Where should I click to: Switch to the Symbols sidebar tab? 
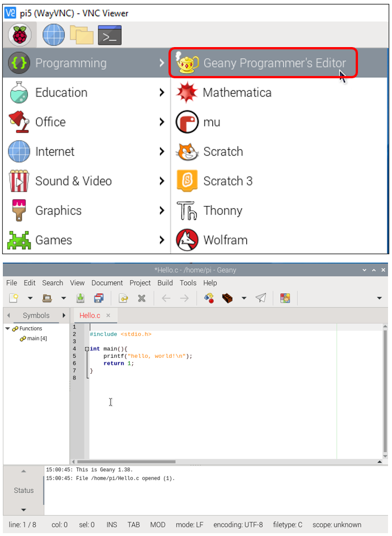click(x=36, y=315)
